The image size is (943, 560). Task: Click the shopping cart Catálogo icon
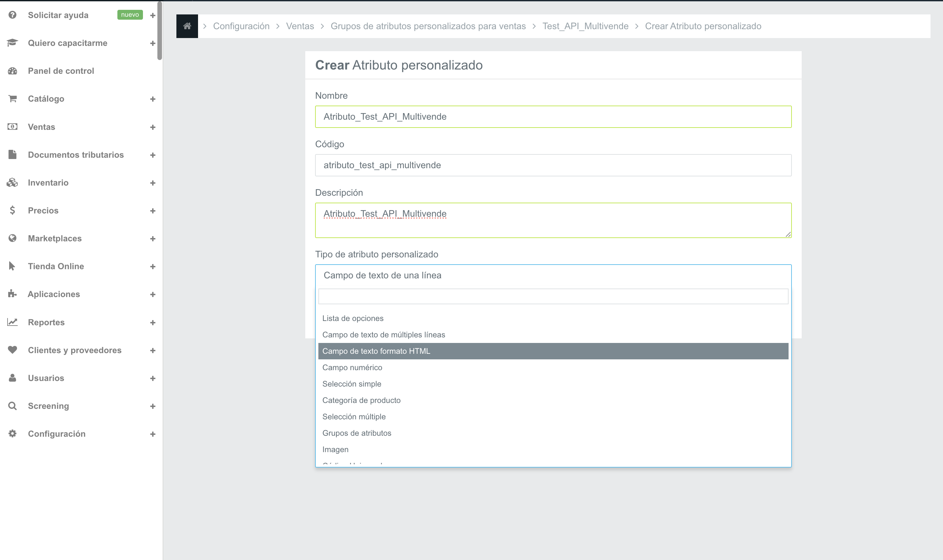[x=12, y=99]
